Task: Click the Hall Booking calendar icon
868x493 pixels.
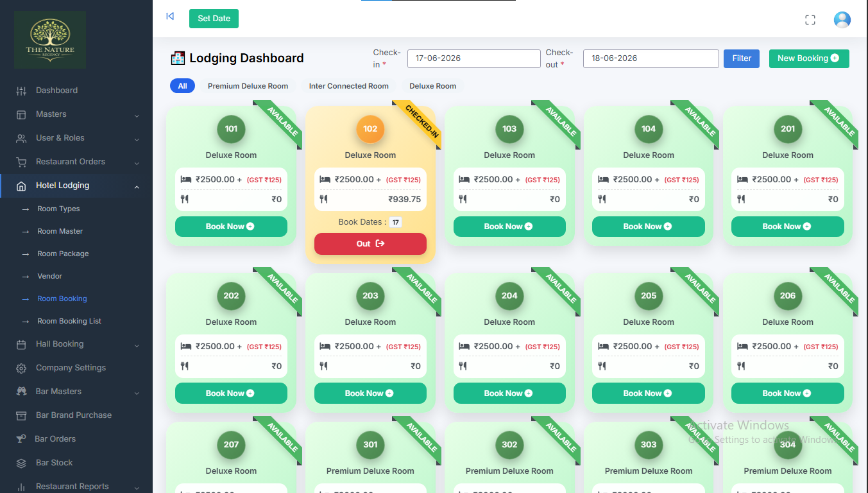Action: click(x=21, y=345)
